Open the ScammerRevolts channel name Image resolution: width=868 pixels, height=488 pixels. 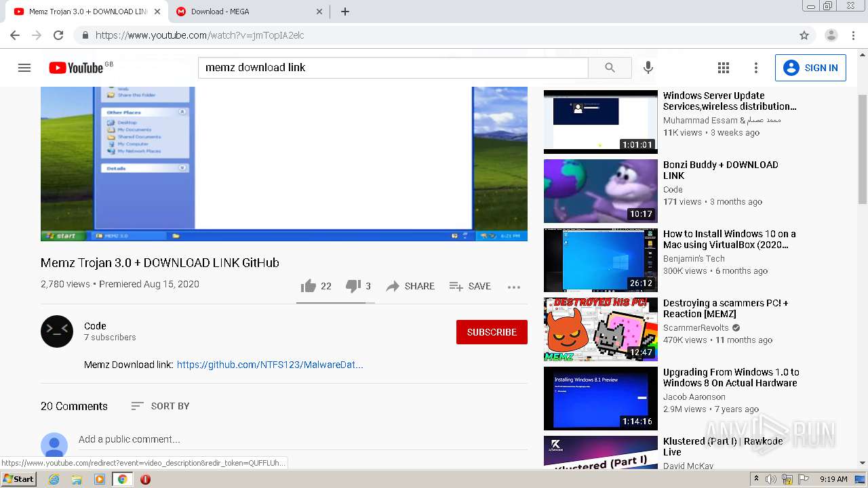pos(696,328)
